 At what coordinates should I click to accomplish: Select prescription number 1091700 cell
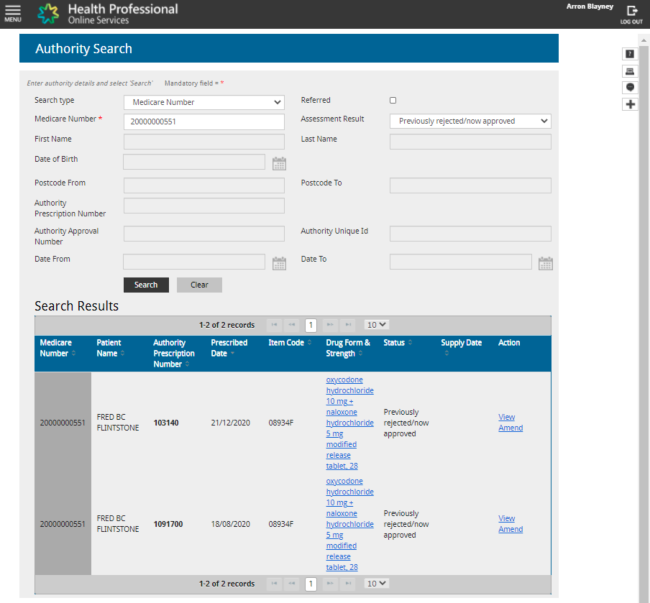point(168,524)
